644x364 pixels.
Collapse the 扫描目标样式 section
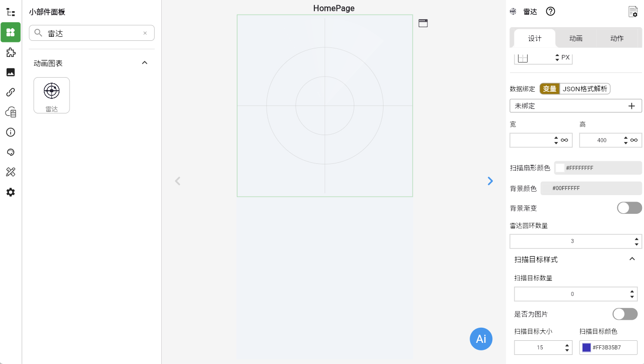(x=632, y=259)
